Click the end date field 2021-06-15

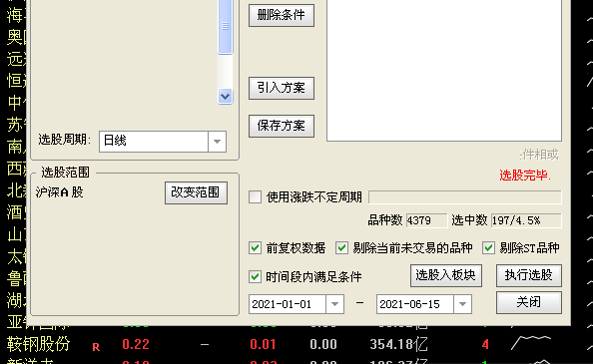[415, 304]
